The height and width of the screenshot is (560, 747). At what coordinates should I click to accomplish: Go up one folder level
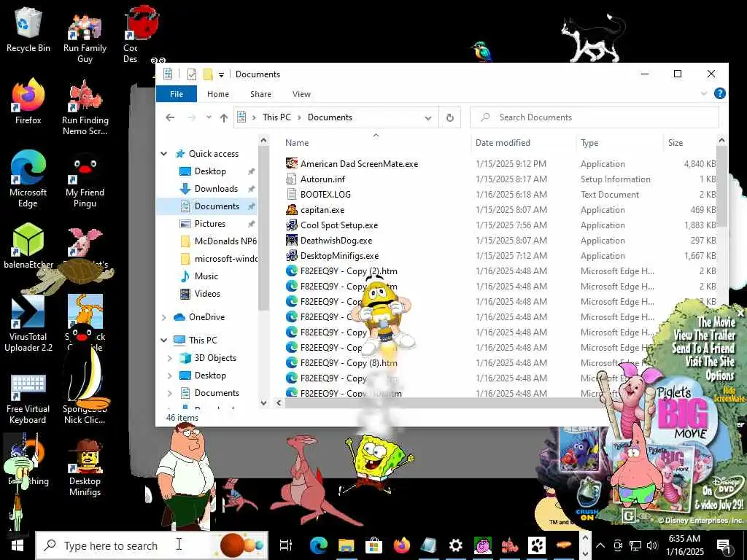tap(223, 117)
